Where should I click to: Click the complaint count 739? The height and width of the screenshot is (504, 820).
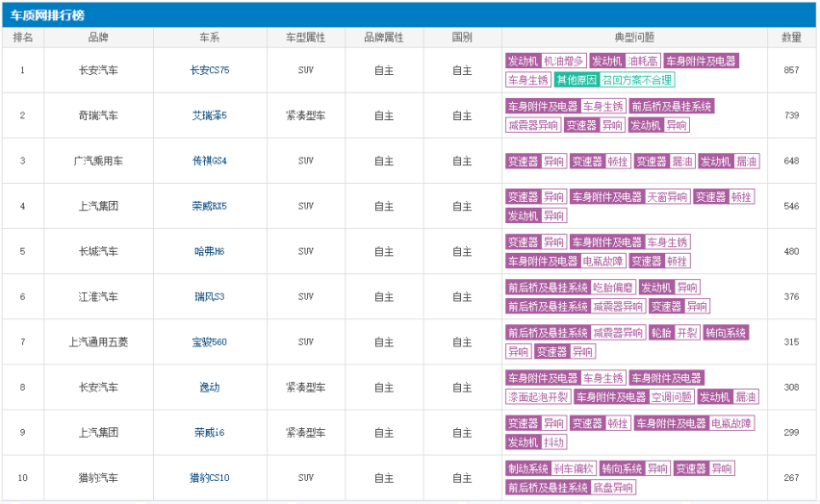(x=791, y=115)
